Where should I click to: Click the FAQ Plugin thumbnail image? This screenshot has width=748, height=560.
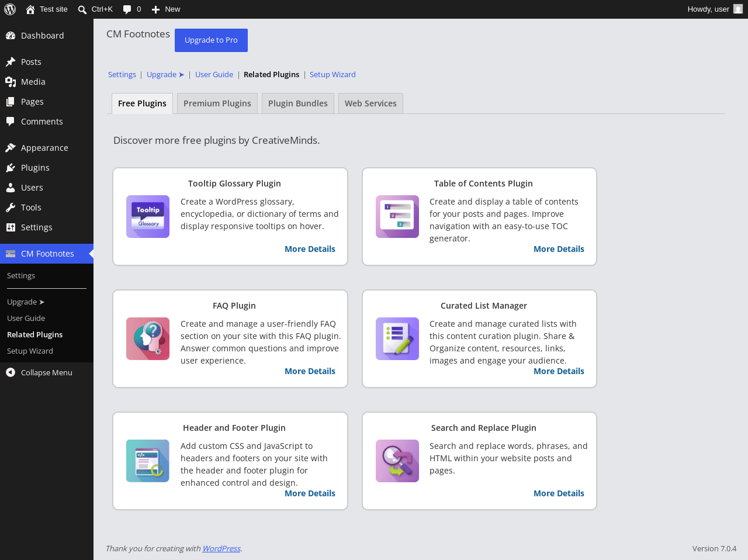(x=148, y=338)
